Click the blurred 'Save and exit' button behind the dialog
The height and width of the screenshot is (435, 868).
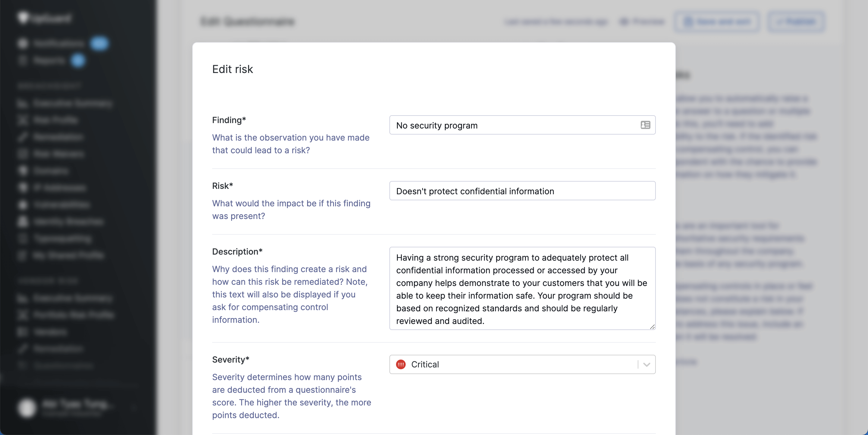tap(717, 22)
